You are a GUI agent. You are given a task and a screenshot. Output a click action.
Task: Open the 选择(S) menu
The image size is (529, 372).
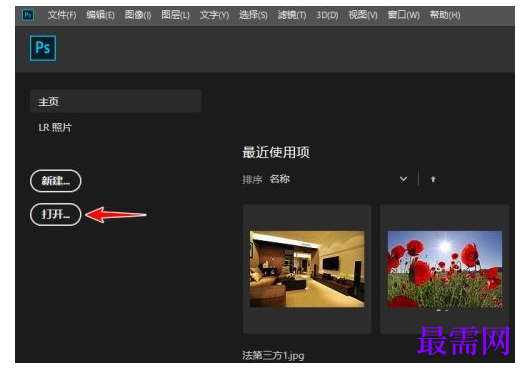point(253,15)
